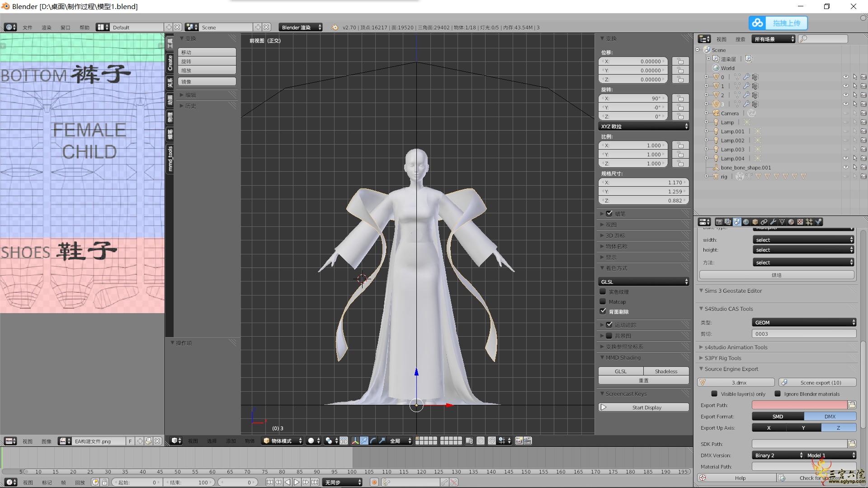The height and width of the screenshot is (488, 868).
Task: Select the rotate manipulator arc icon
Action: 373,441
